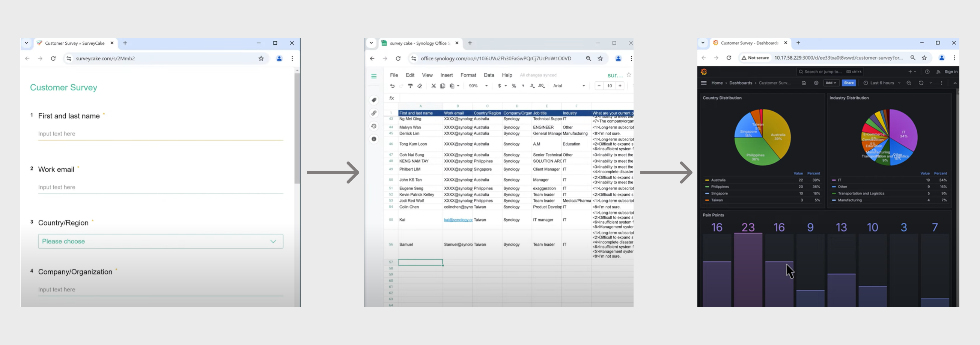Click the info icon in spreadsheet sidebar
Viewport: 980px width, 345px height.
374,139
